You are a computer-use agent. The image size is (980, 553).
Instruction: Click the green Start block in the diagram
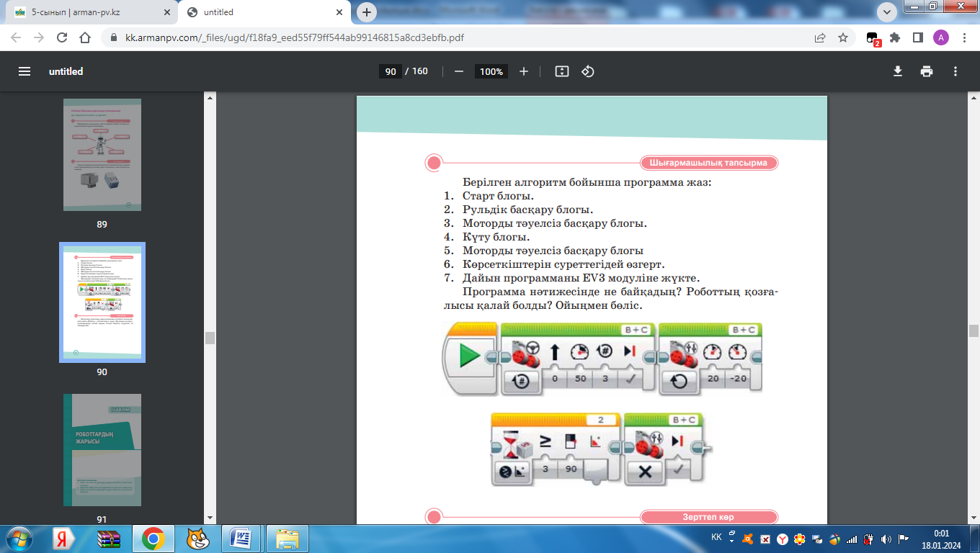click(469, 358)
